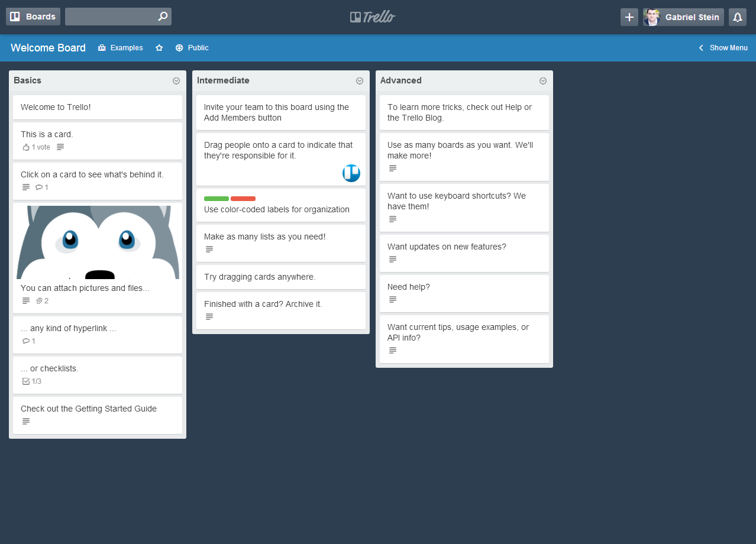Open 'Make as many lists as you need!' card
The width and height of the screenshot is (756, 544).
click(x=281, y=243)
